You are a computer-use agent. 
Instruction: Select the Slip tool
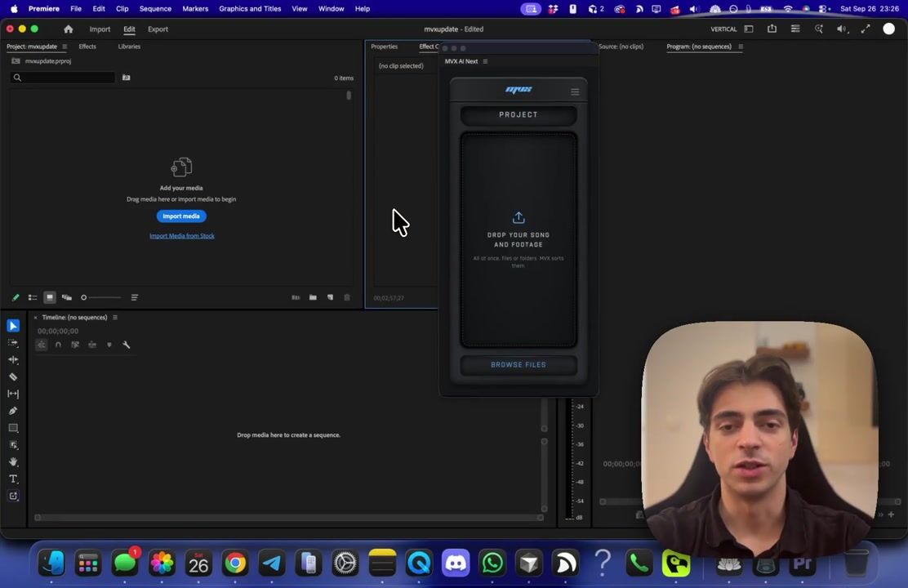pos(13,394)
